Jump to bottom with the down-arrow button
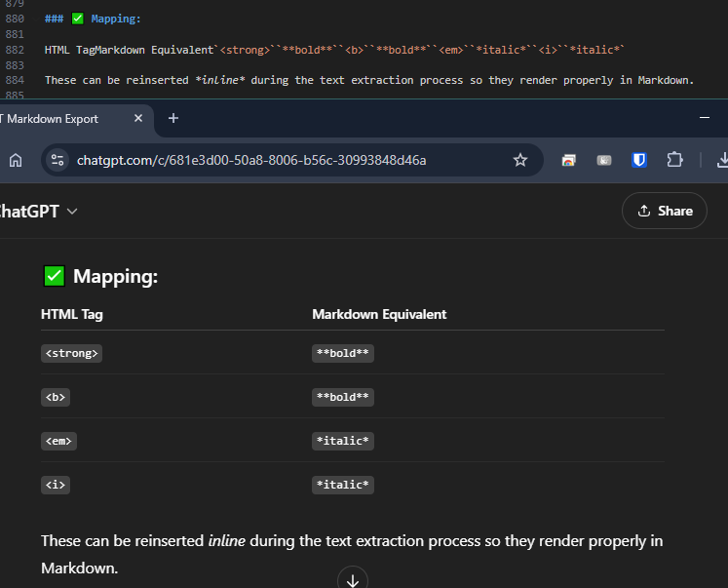 353,580
